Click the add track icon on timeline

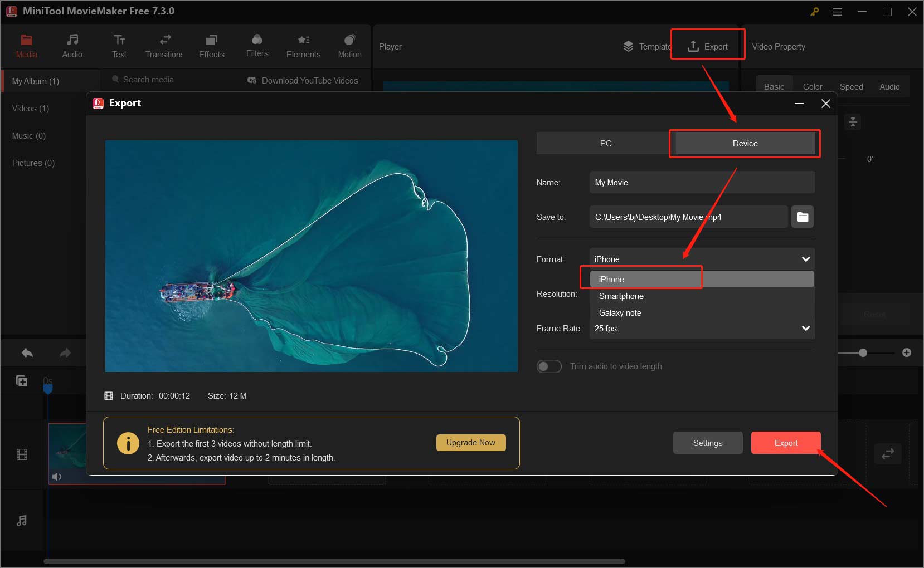(22, 381)
